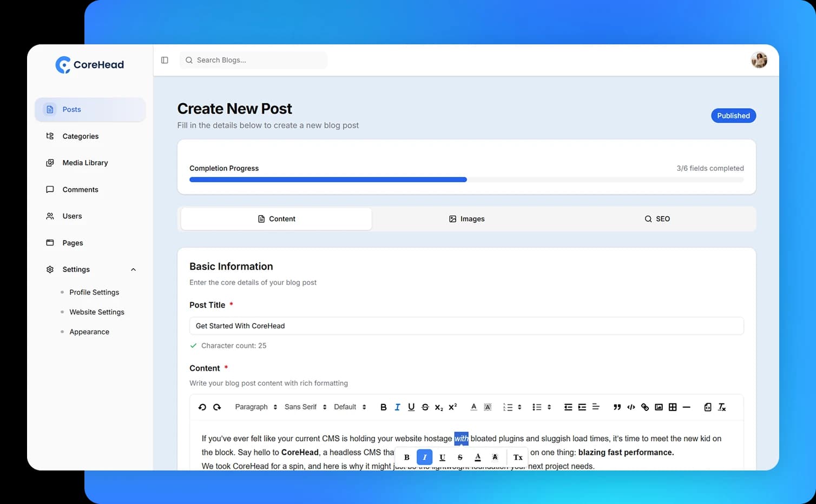Insert a link using the toolbar link icon
Screen dimensions: 816x504
tap(645, 407)
